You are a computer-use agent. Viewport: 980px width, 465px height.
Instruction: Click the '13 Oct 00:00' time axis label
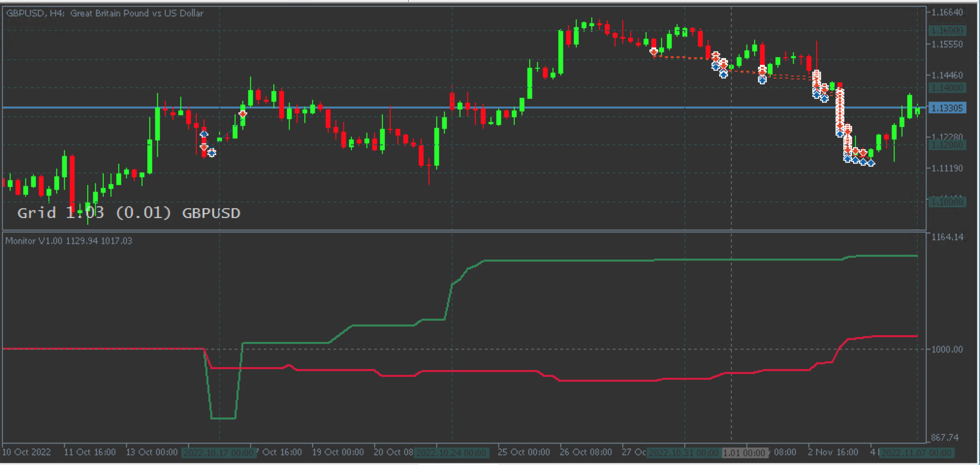[x=152, y=452]
